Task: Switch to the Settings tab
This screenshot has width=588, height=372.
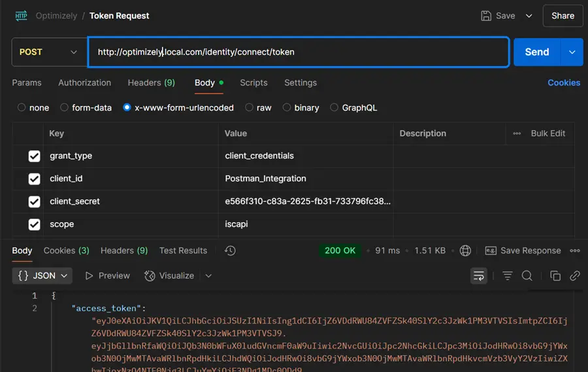Action: pos(301,82)
